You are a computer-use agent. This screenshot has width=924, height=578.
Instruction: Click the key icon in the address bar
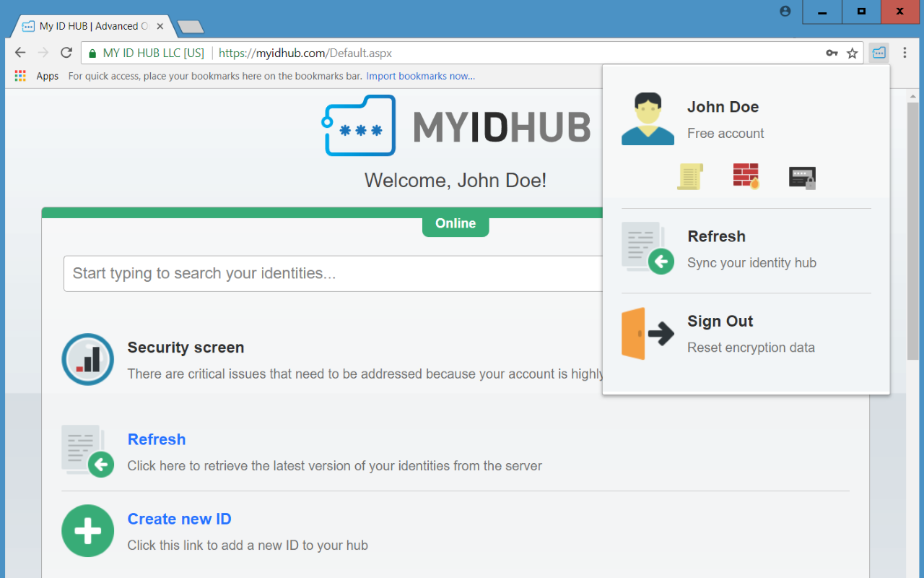point(832,53)
